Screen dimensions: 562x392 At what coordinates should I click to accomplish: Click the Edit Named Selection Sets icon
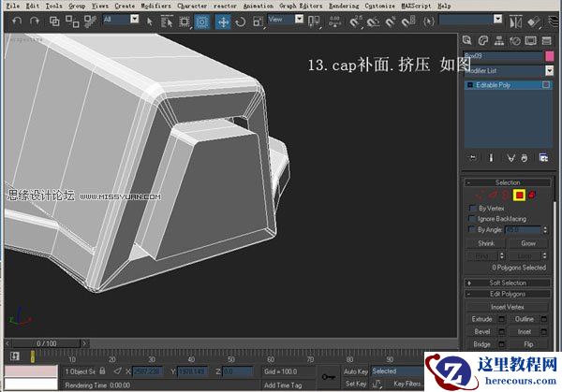point(428,22)
